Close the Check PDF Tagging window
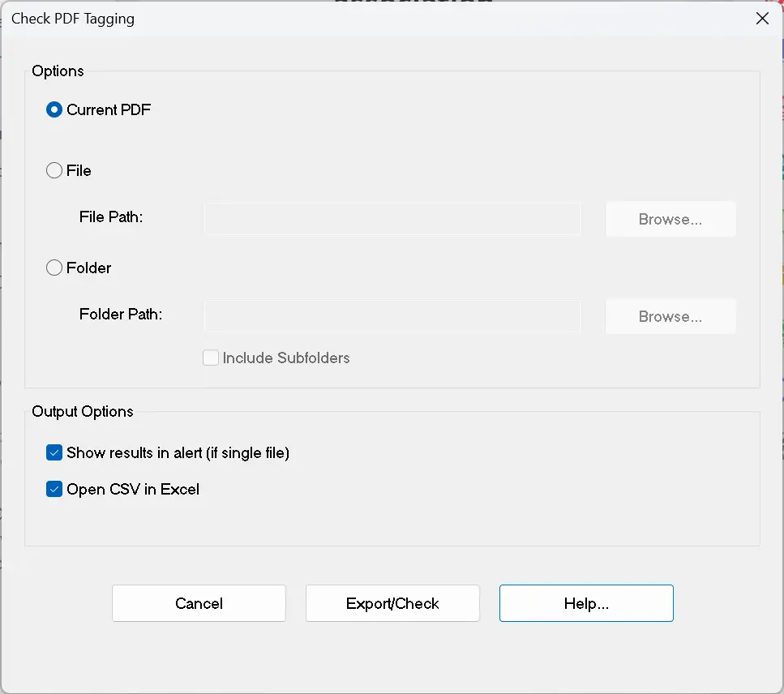The width and height of the screenshot is (784, 694). (x=762, y=19)
